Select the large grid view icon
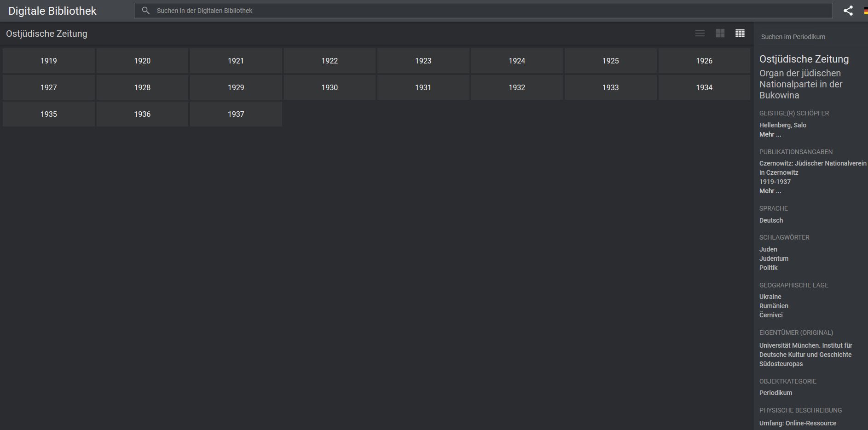The image size is (868, 430). point(720,33)
